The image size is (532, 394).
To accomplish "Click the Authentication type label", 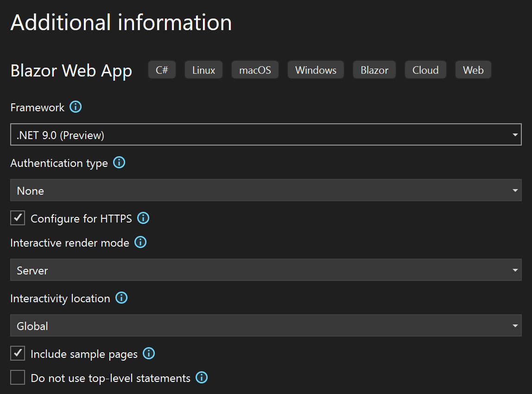I will [x=59, y=164].
